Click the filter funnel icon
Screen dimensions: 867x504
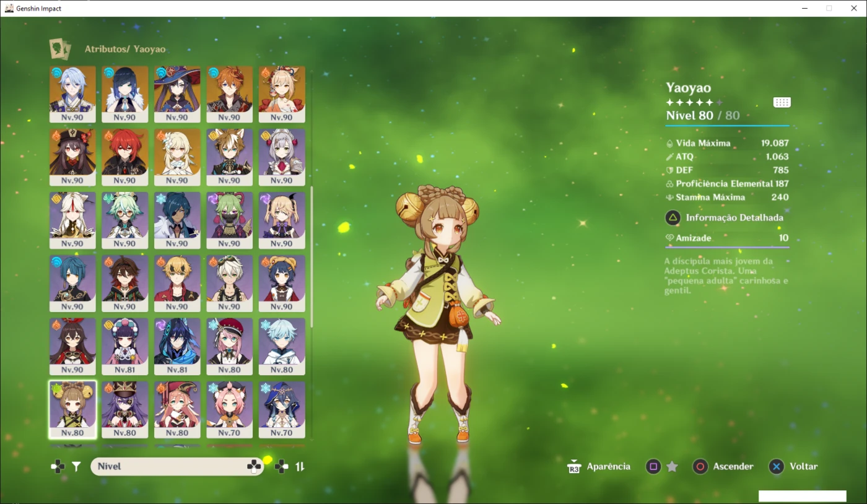point(76,467)
